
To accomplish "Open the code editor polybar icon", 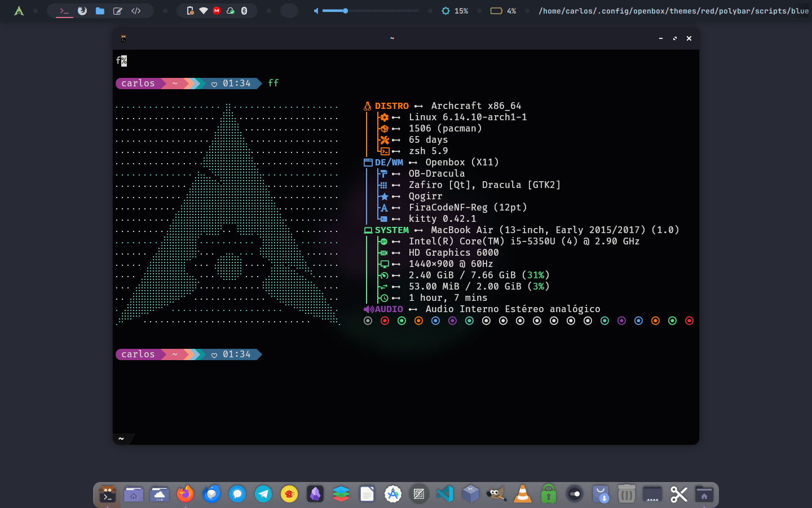I will click(x=136, y=11).
